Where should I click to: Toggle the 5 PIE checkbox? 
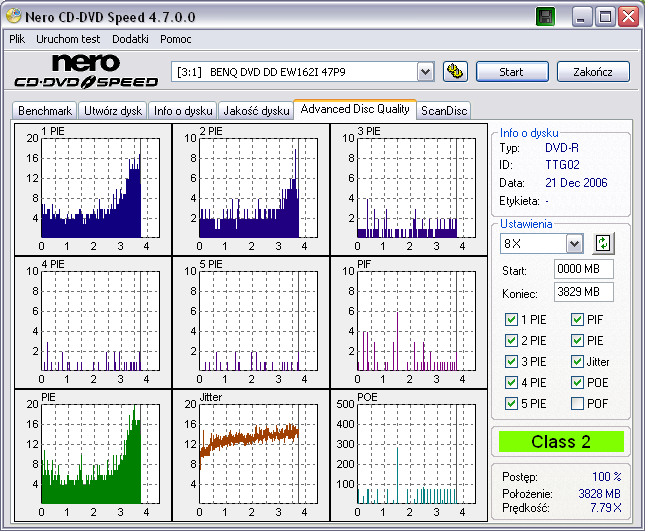(511, 403)
